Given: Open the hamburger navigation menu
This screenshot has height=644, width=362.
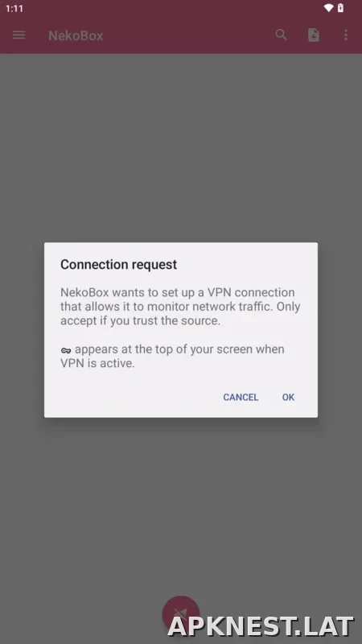Looking at the screenshot, I should click(19, 35).
